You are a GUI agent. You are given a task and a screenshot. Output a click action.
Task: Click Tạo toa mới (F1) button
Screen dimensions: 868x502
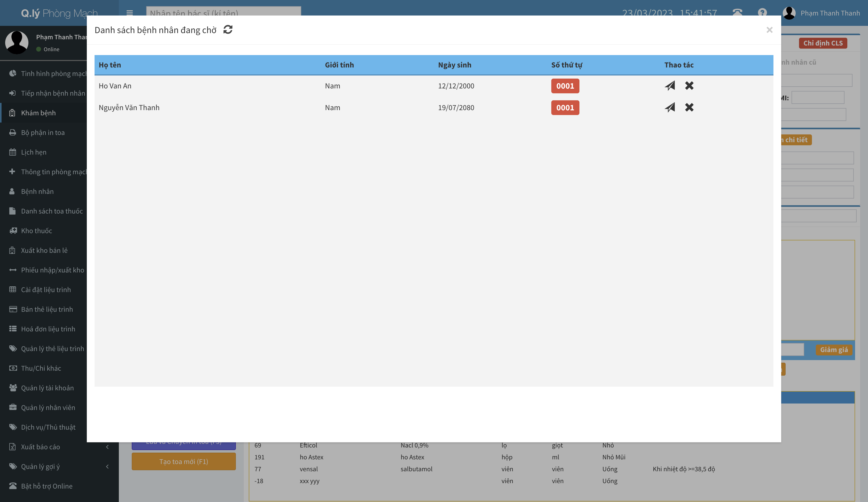tap(184, 461)
